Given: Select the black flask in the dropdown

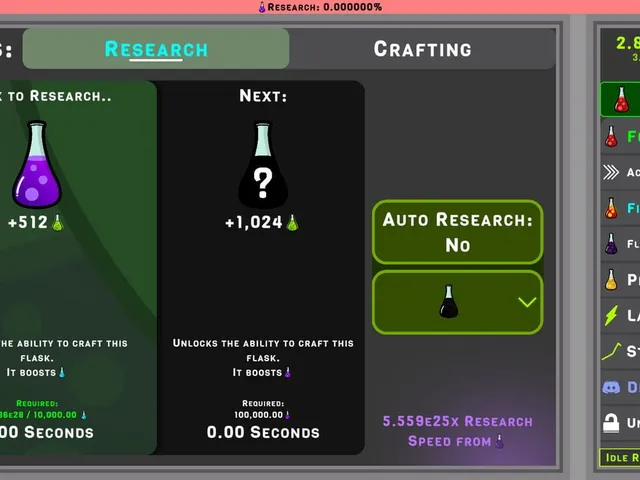Looking at the screenshot, I should [449, 301].
